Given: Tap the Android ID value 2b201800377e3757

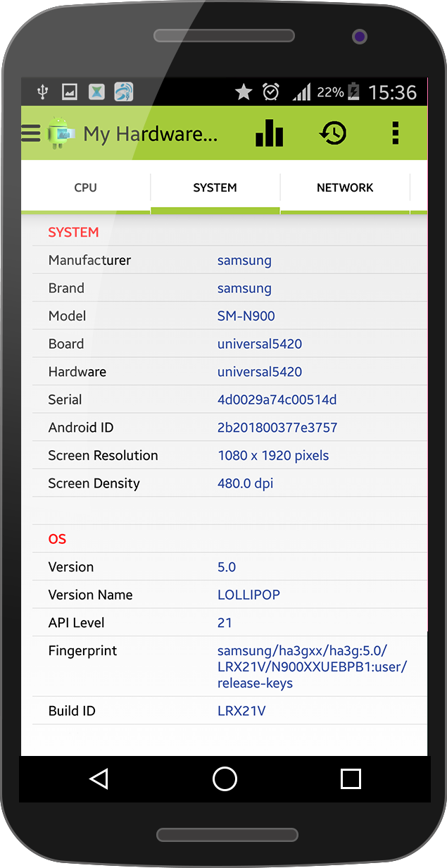Looking at the screenshot, I should coord(277,428).
